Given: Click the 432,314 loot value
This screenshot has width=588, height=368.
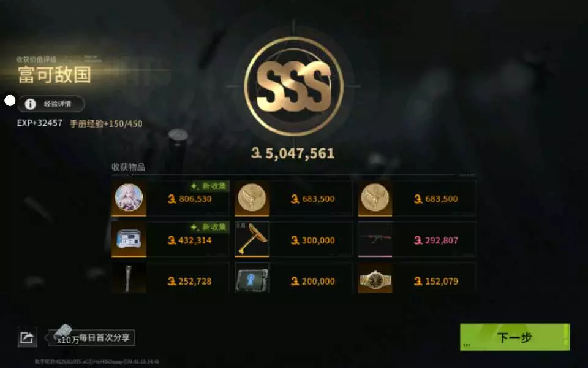Looking at the screenshot, I should pyautogui.click(x=190, y=240).
